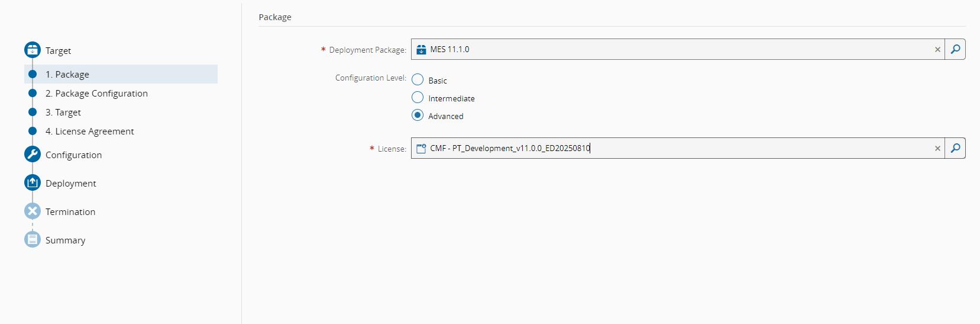The height and width of the screenshot is (324, 980).
Task: Open License search magnifier
Action: pos(955,148)
